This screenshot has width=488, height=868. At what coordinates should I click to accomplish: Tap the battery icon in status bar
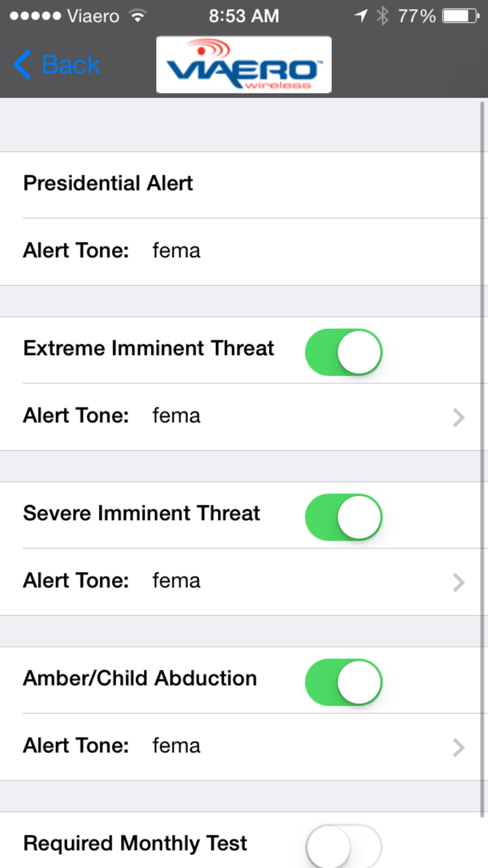click(461, 16)
